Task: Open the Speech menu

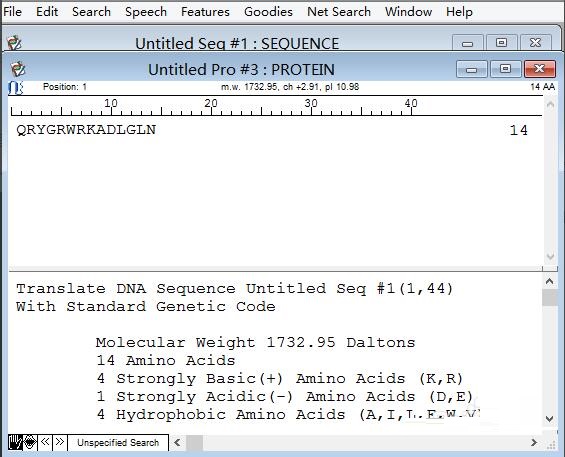Action: pyautogui.click(x=146, y=12)
